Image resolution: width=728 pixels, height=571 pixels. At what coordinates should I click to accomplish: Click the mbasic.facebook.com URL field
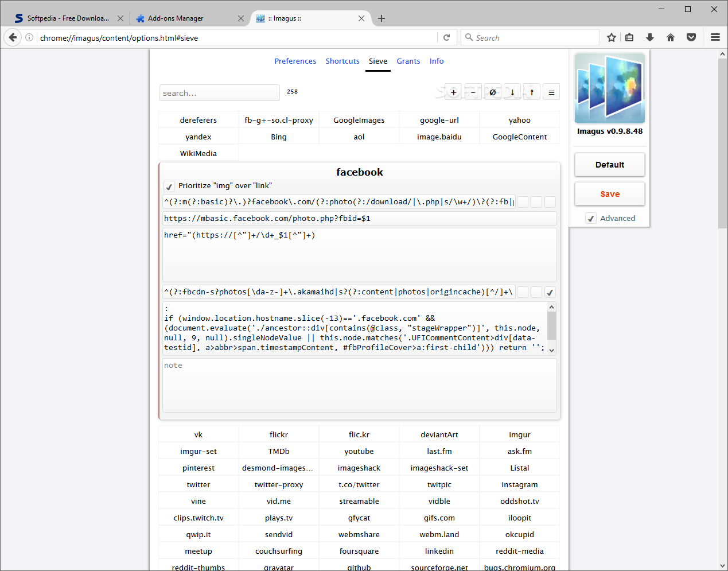tap(360, 219)
